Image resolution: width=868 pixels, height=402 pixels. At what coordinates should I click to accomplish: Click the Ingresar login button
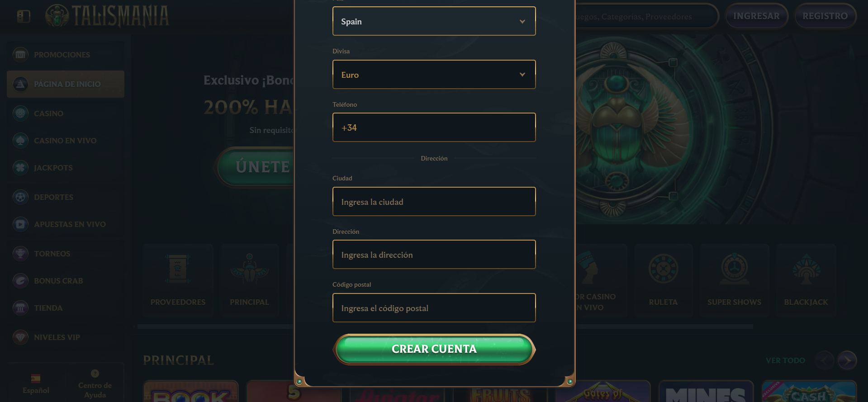point(756,16)
